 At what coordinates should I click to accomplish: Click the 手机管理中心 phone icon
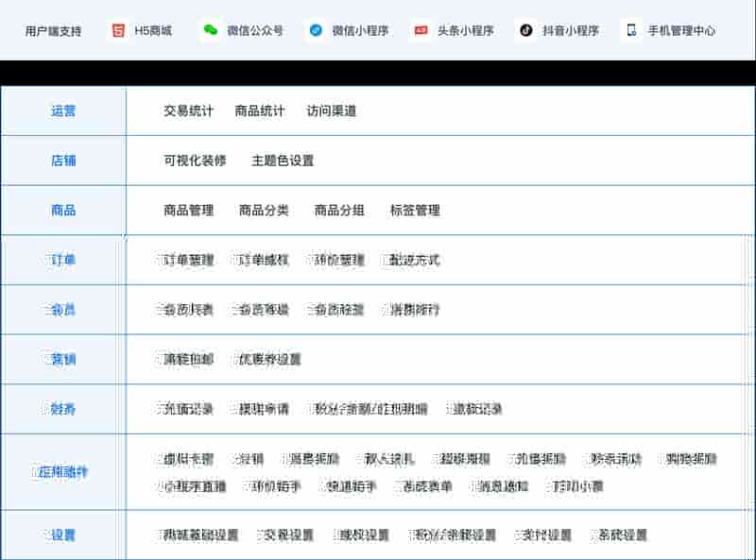[x=631, y=30]
